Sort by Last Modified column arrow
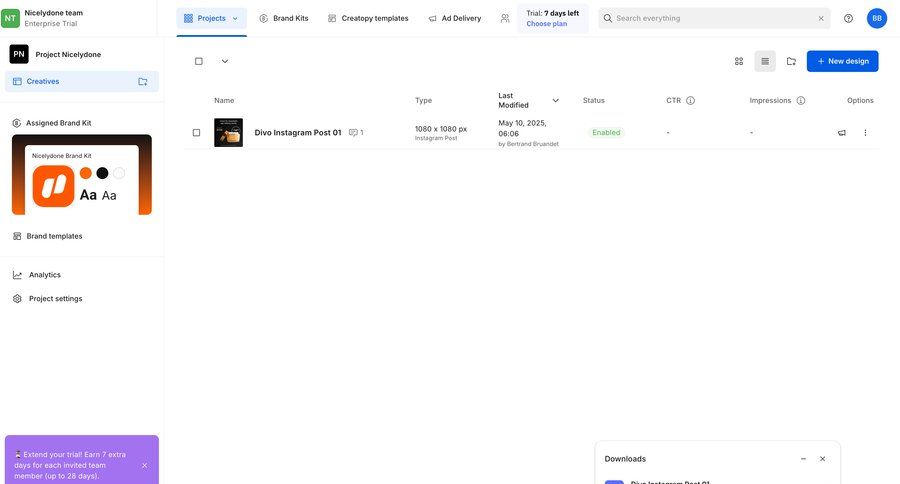The width and height of the screenshot is (900, 484). (x=556, y=101)
